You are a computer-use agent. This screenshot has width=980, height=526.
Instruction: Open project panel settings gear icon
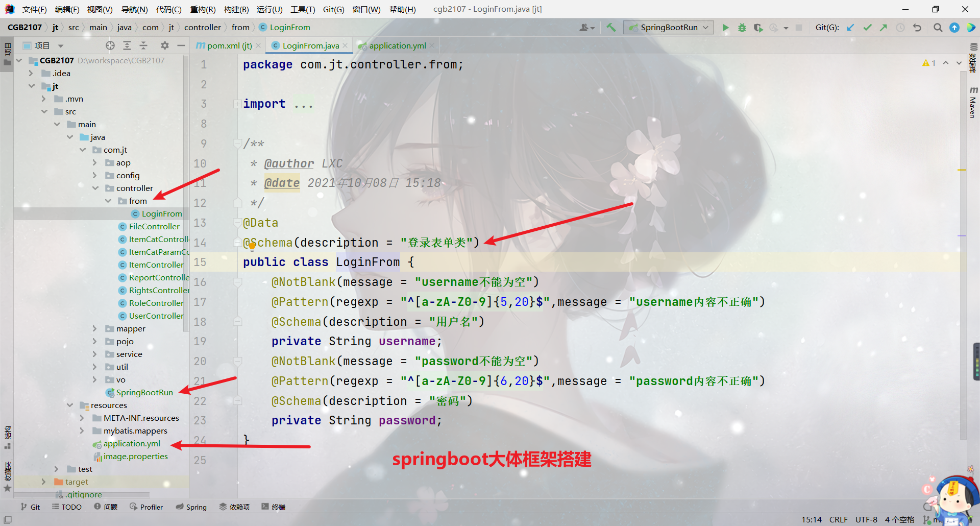pos(164,45)
